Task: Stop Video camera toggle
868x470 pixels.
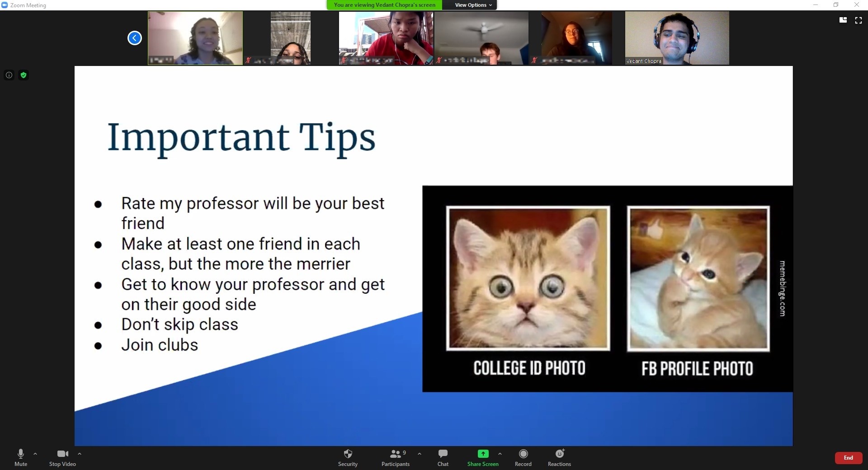Action: point(62,457)
